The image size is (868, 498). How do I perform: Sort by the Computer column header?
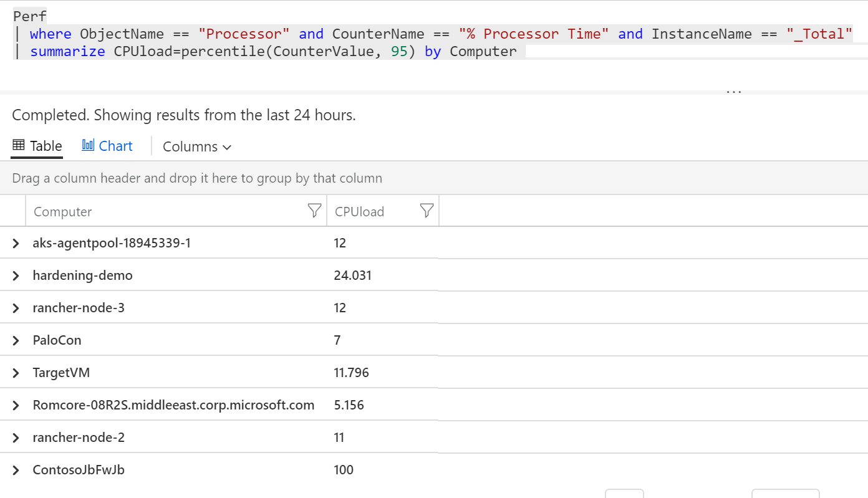coord(62,211)
